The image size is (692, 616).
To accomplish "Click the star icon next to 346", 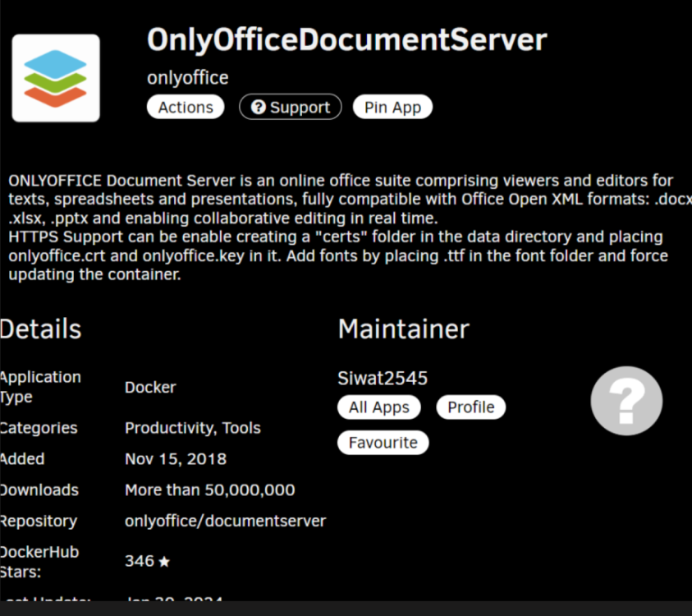I will point(164,561).
